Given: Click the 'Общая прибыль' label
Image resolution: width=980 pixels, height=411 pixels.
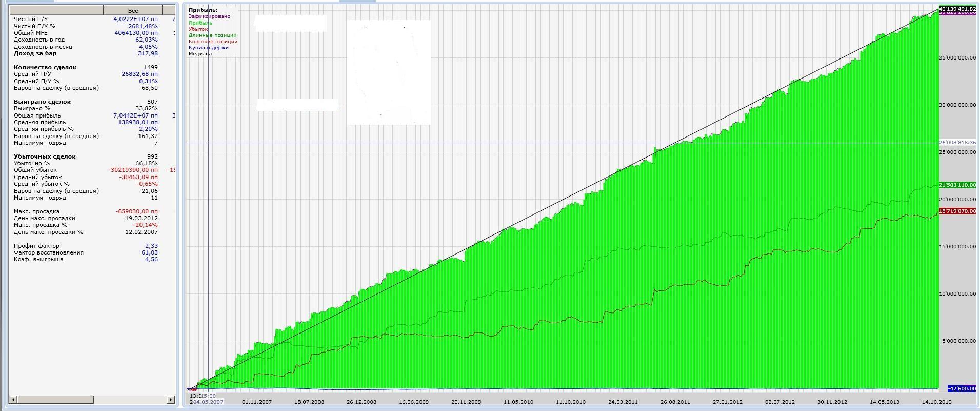Looking at the screenshot, I should [x=37, y=115].
